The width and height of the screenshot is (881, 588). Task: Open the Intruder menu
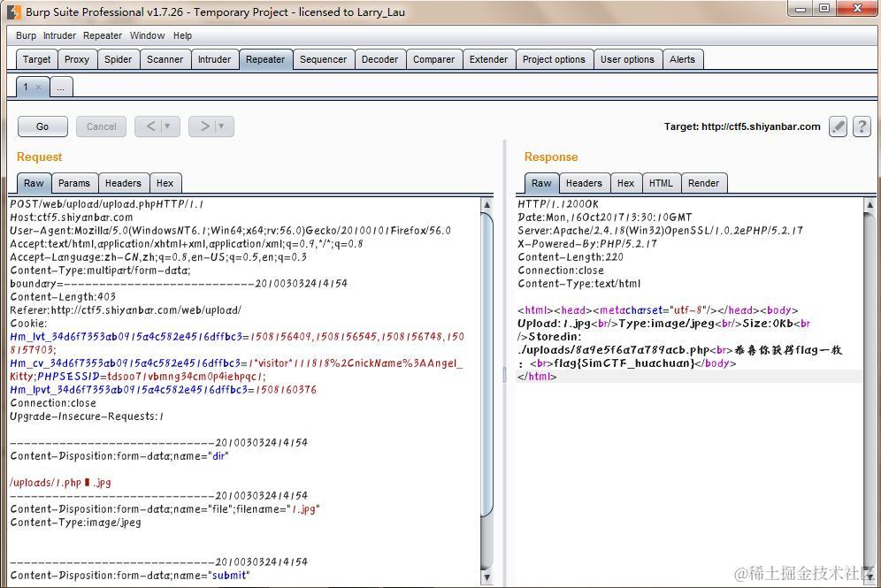(x=59, y=35)
